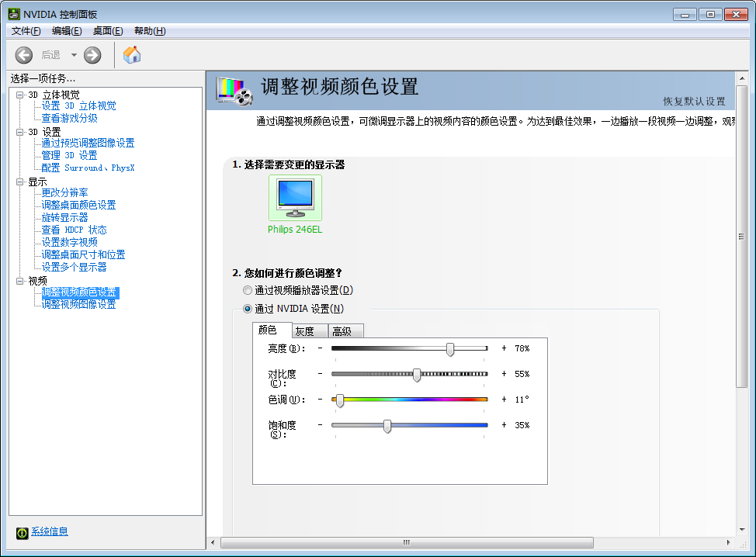Select the Philips 246EL monitor icon
The width and height of the screenshot is (756, 557).
(x=295, y=198)
